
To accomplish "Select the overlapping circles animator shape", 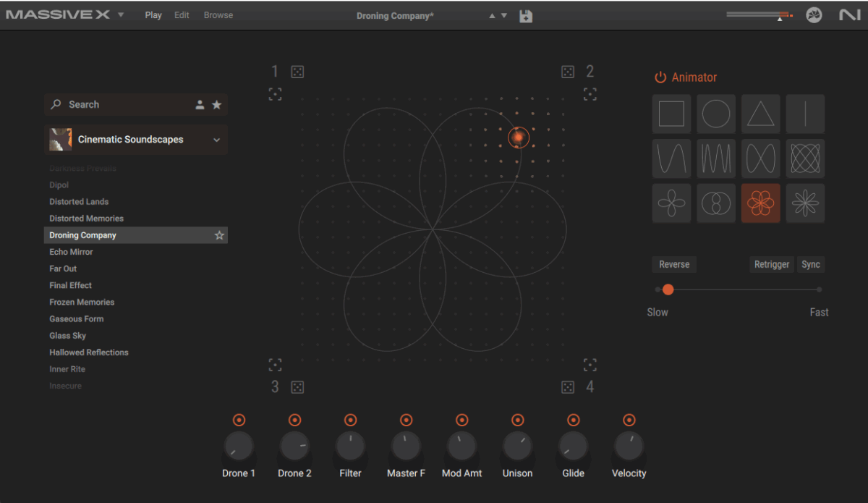I will (x=716, y=203).
